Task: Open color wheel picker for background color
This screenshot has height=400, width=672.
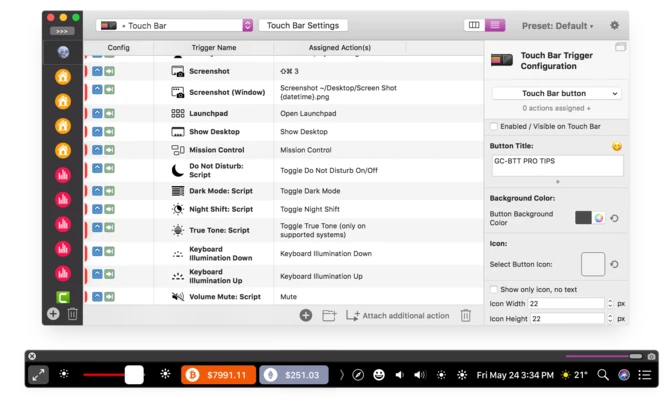Action: click(x=599, y=218)
